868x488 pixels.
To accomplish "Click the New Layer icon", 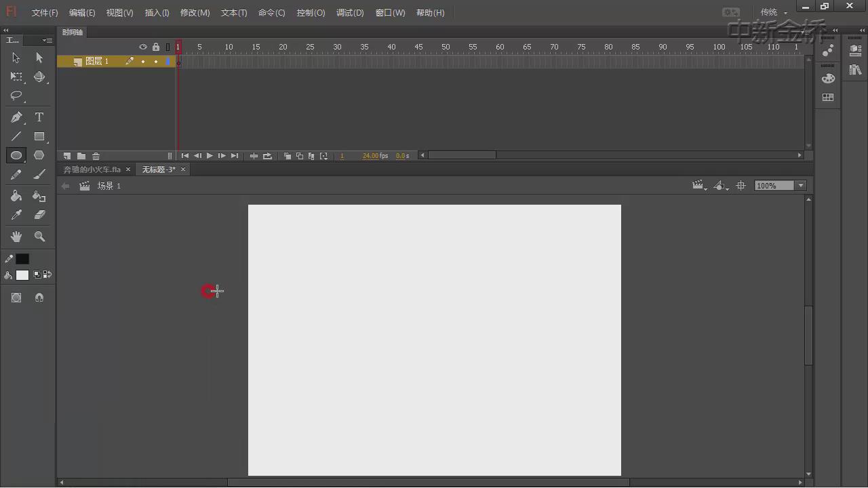I will click(67, 156).
